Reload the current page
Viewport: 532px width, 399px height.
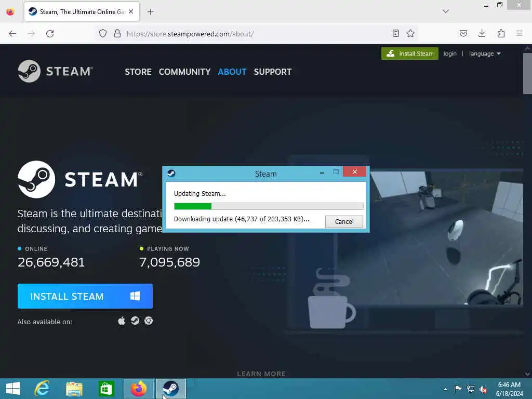50,34
